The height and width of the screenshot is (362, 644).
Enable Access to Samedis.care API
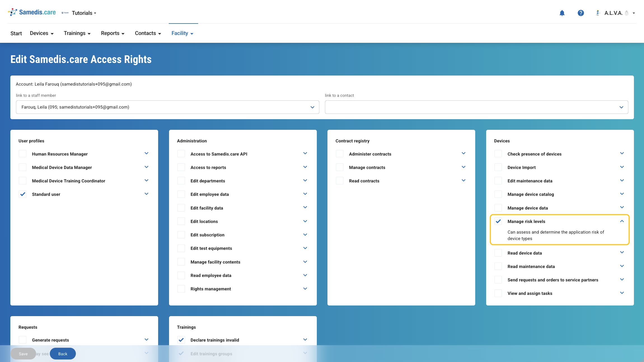click(x=181, y=154)
